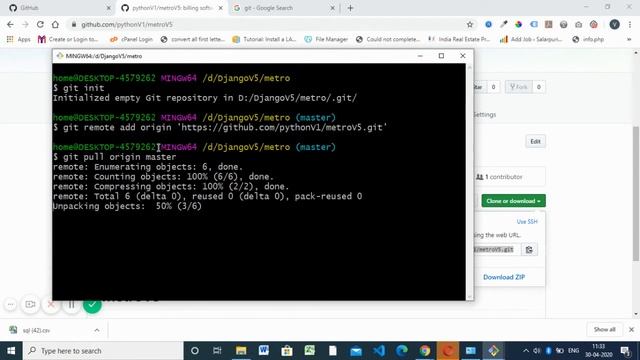Open the recorder more options dots
Viewport: 640px width, 360px height.
11,304
